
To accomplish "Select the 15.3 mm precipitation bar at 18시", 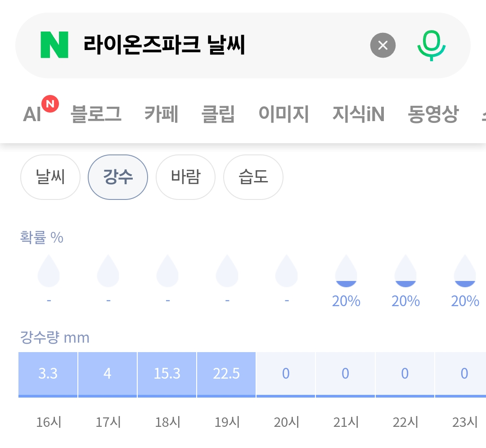I will (167, 375).
